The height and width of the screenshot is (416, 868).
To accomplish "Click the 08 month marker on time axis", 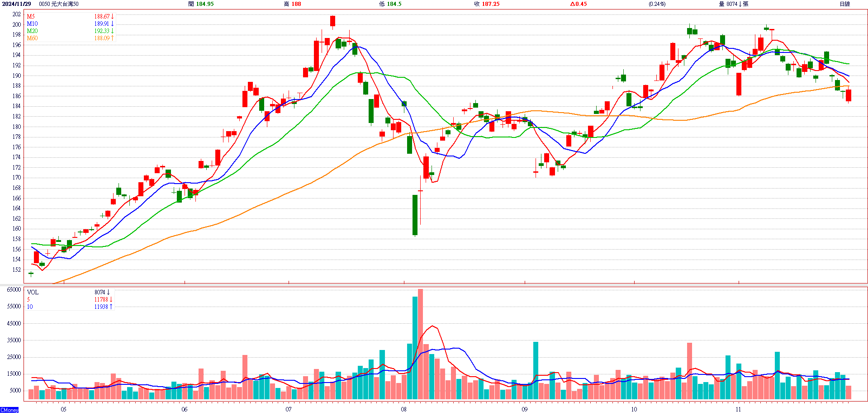I will pos(403,410).
